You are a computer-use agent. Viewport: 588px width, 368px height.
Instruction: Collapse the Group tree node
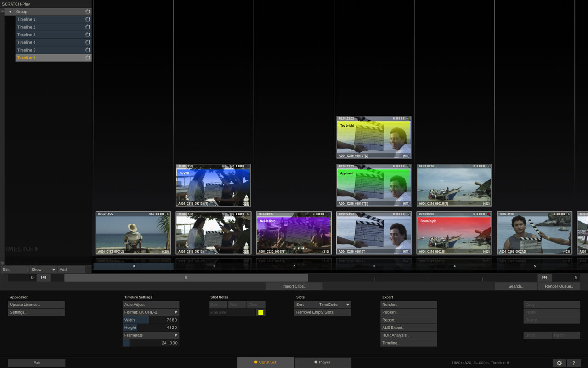pos(10,11)
